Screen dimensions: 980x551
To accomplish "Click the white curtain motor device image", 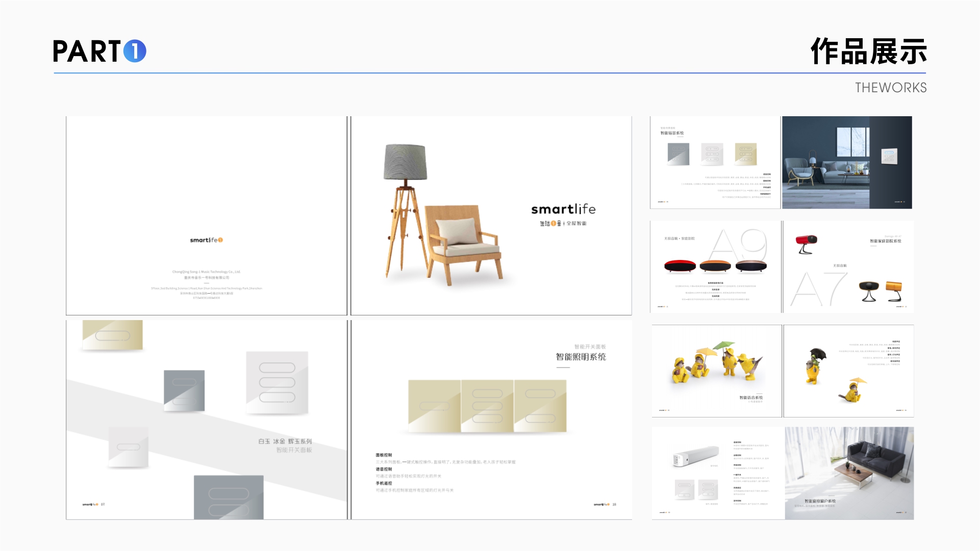I will (x=696, y=455).
